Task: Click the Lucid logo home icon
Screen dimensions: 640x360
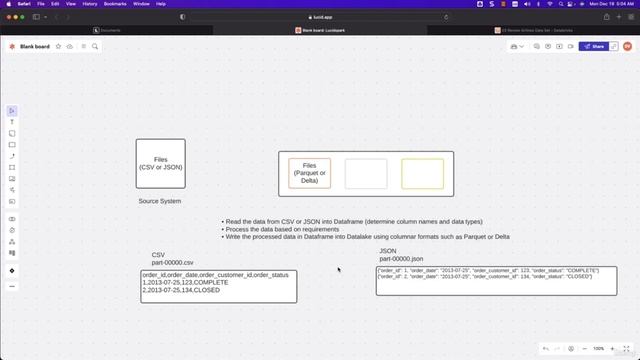Action: tap(12, 47)
